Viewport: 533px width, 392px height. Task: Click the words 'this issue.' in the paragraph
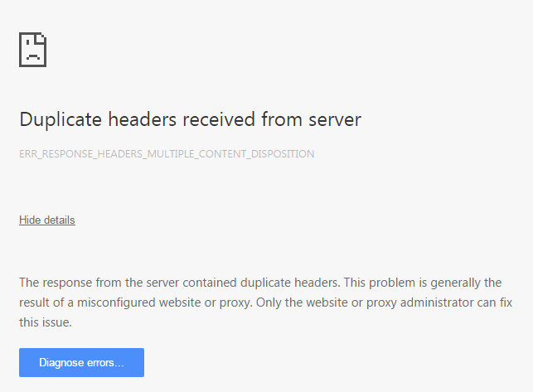pos(46,322)
